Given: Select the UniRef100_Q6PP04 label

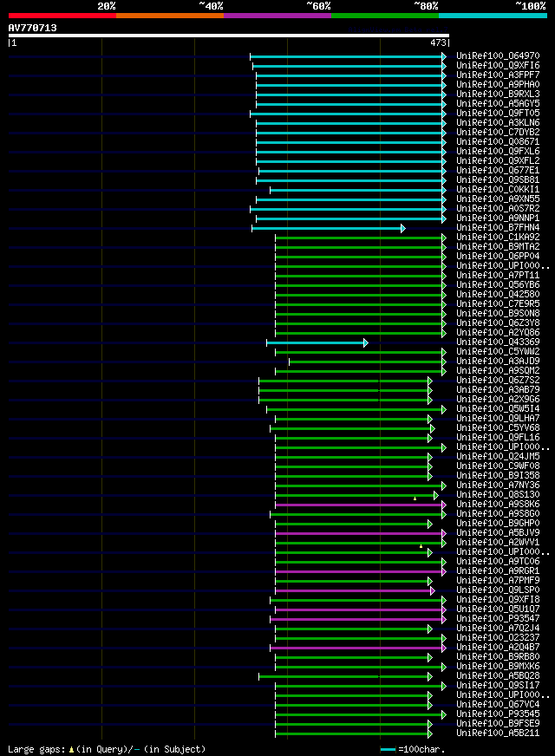Looking at the screenshot, I should [x=498, y=257].
